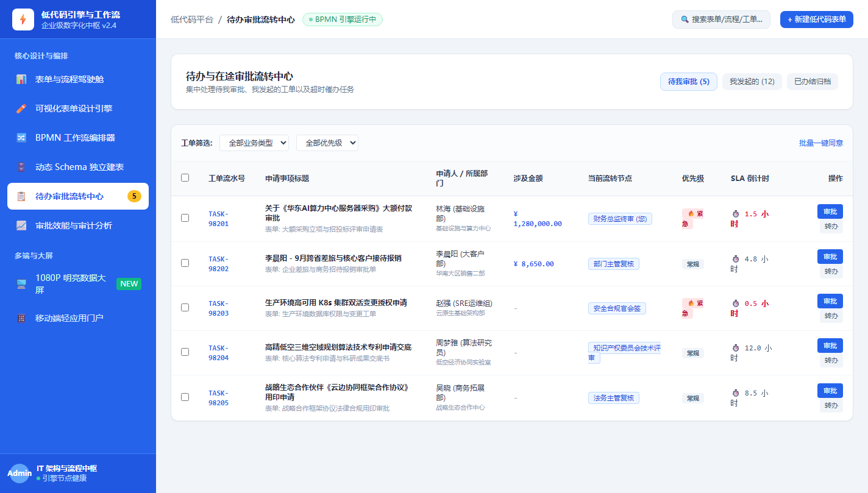Click the 紧急 fire tag on TASK-98201
868x493 pixels.
click(692, 219)
